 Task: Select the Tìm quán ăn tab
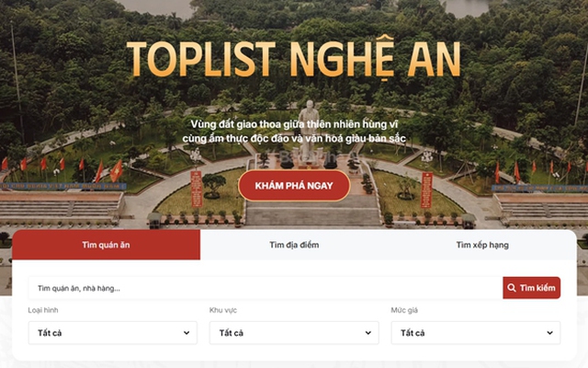click(x=107, y=245)
